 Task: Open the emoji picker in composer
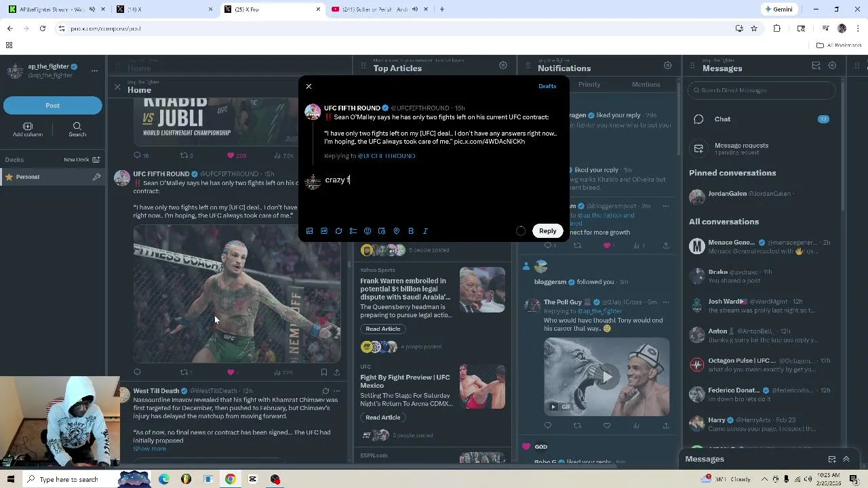(368, 231)
